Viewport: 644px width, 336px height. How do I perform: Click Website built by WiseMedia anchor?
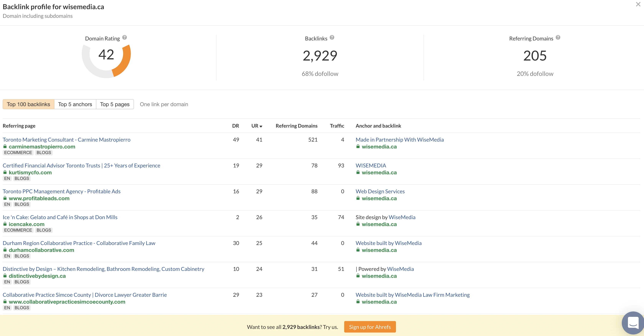(x=388, y=243)
